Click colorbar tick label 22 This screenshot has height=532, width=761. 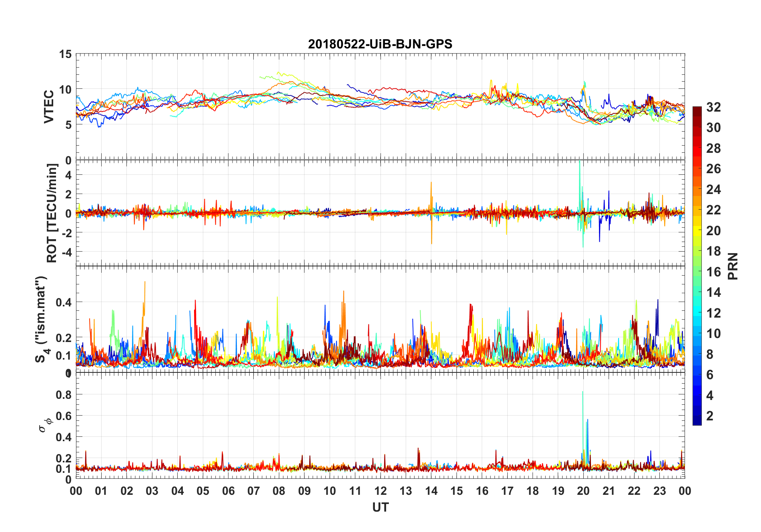coord(713,210)
